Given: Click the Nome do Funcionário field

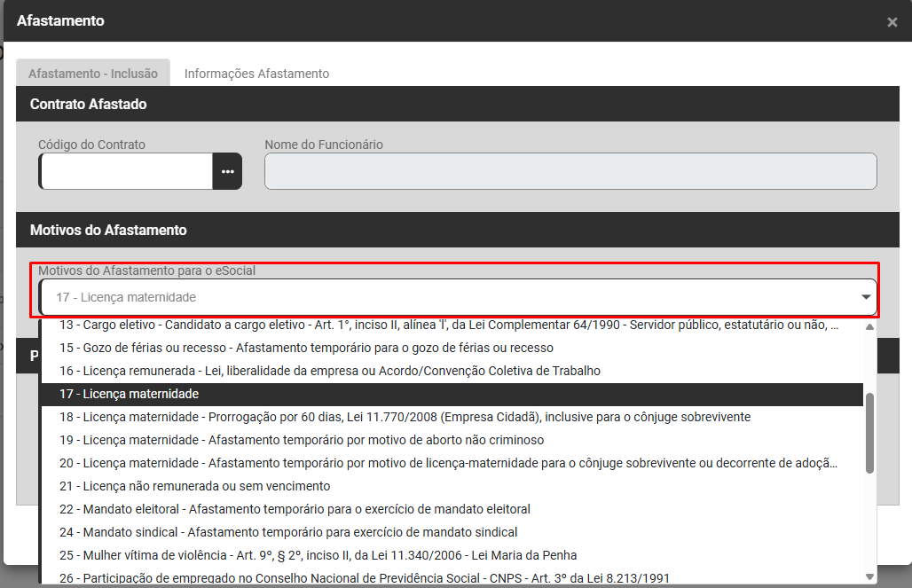Looking at the screenshot, I should [570, 171].
